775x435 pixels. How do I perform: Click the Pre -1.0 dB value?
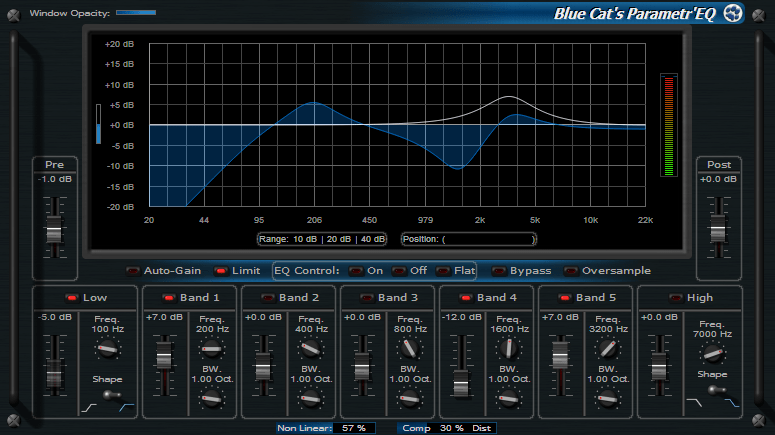54,179
